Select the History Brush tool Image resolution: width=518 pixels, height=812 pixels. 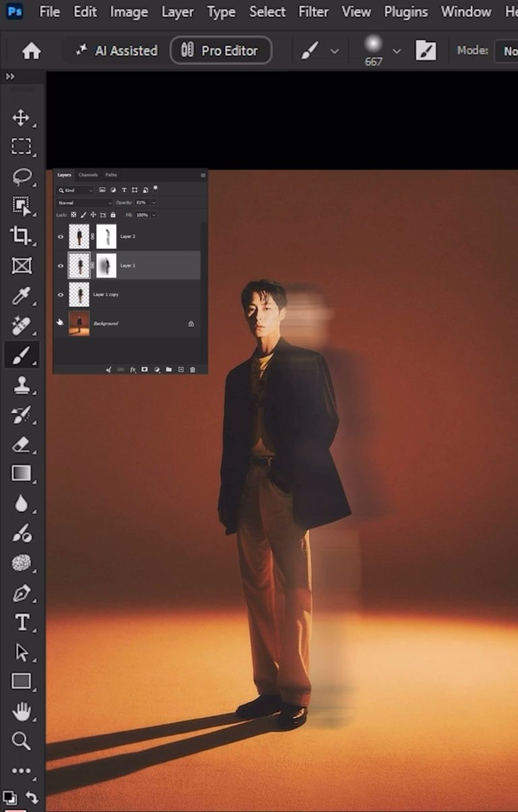click(21, 414)
